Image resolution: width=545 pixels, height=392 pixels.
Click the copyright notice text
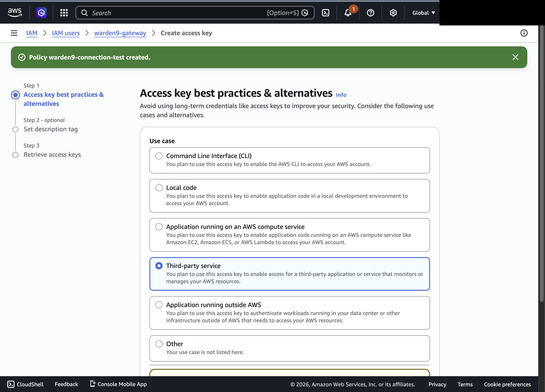click(x=353, y=385)
